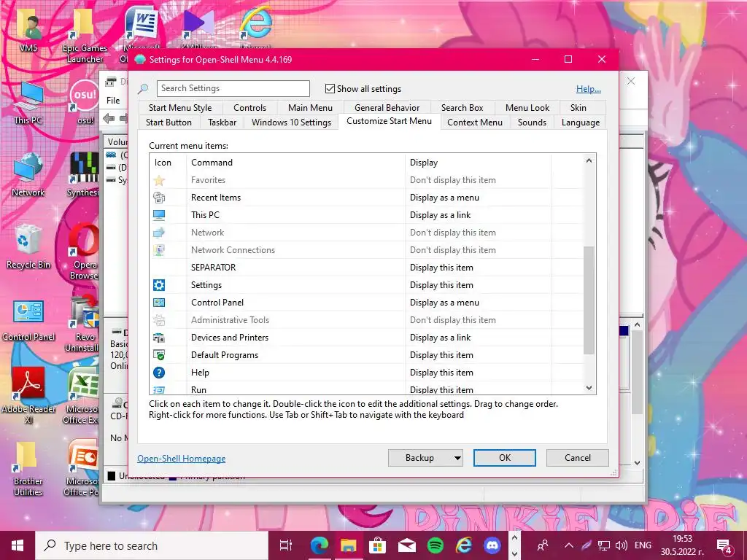
Task: Select the osu! desktop shortcut
Action: click(x=85, y=102)
